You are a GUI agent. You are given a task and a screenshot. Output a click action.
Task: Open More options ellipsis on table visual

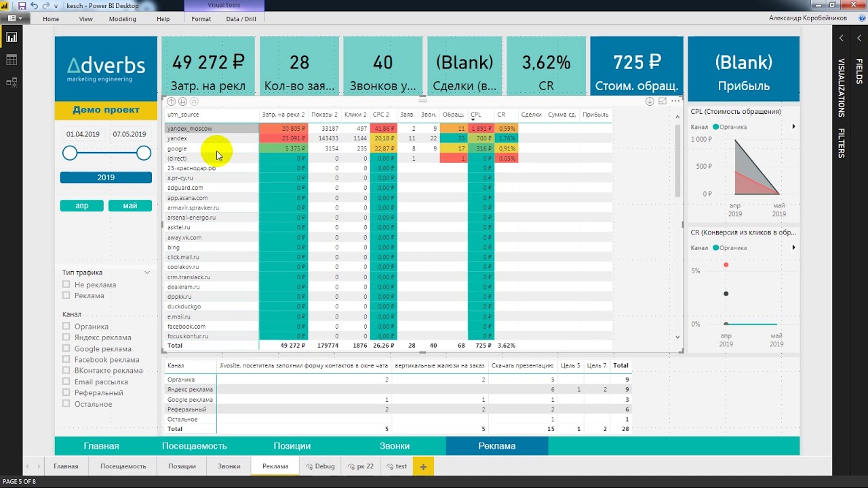pos(675,102)
